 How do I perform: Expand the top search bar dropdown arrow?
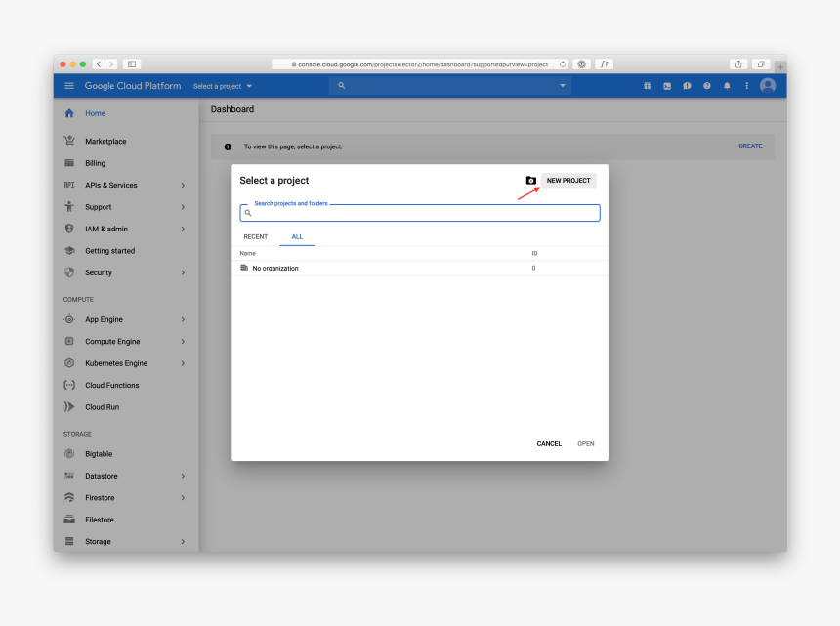click(x=563, y=86)
